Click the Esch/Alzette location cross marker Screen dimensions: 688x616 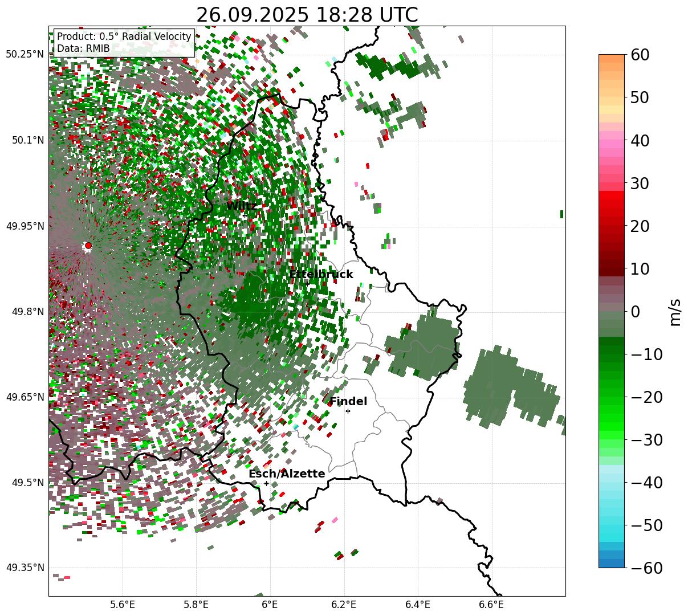pos(266,483)
